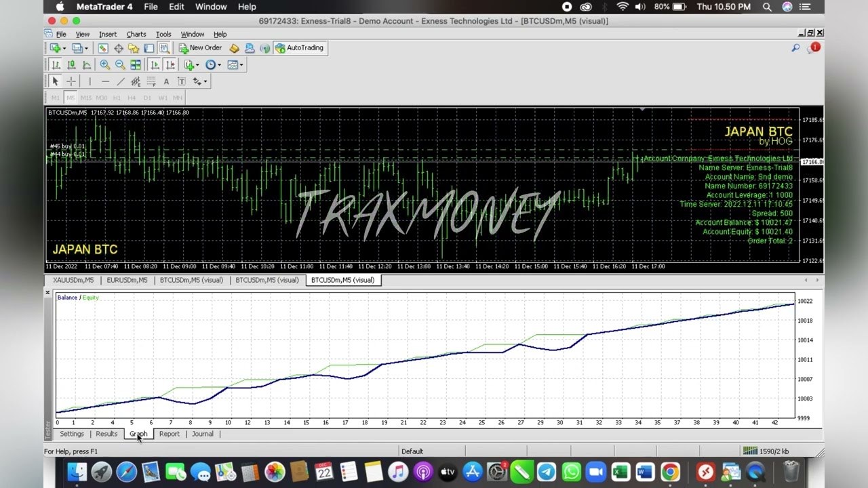Select the Equidistant Channel tool
This screenshot has height=488, width=868.
(x=136, y=81)
